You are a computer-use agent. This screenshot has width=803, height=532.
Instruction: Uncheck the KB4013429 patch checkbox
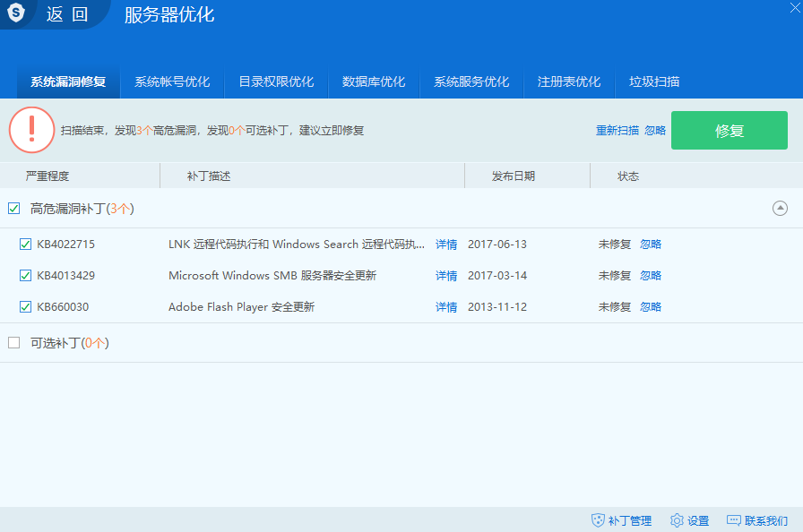pos(26,275)
